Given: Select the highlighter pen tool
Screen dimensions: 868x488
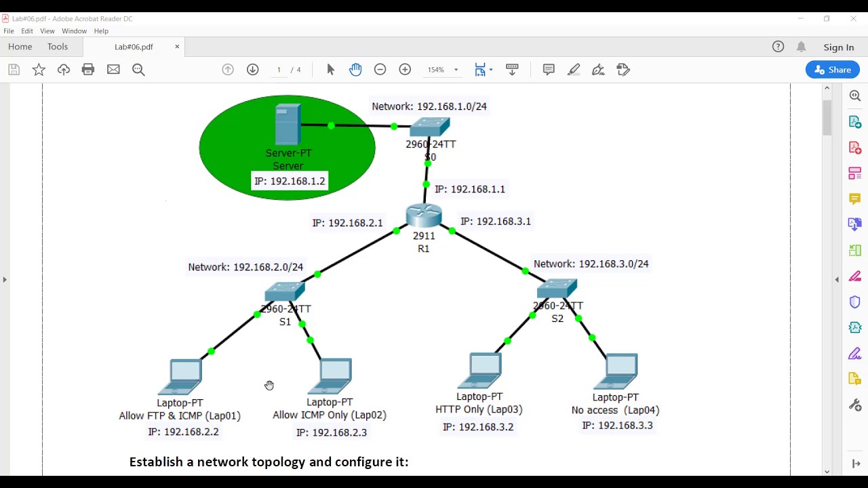Looking at the screenshot, I should (x=574, y=69).
